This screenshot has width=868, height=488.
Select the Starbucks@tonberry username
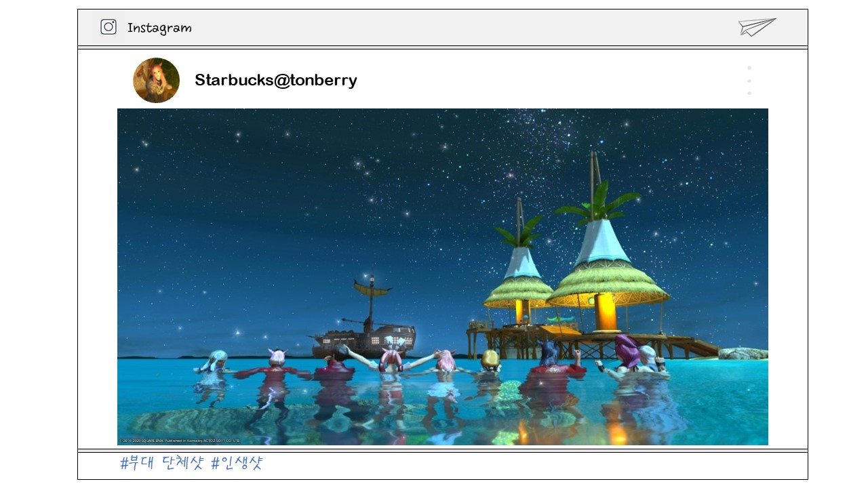point(275,80)
